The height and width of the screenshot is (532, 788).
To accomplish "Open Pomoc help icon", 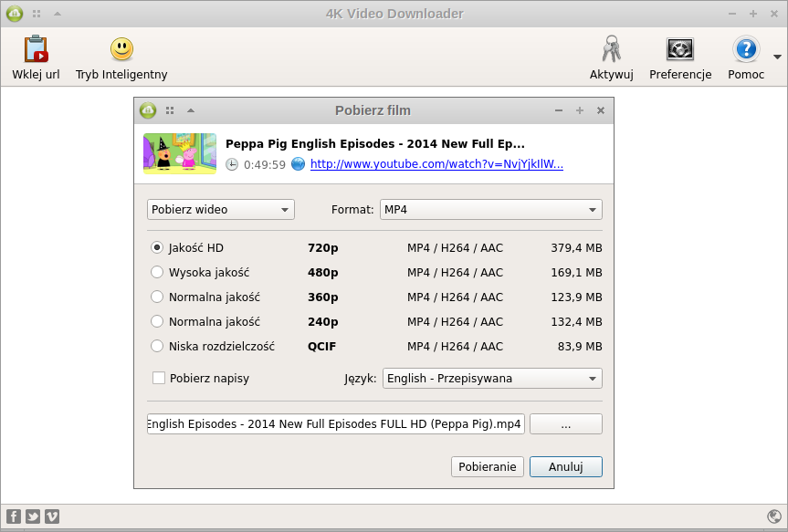I will pyautogui.click(x=746, y=49).
